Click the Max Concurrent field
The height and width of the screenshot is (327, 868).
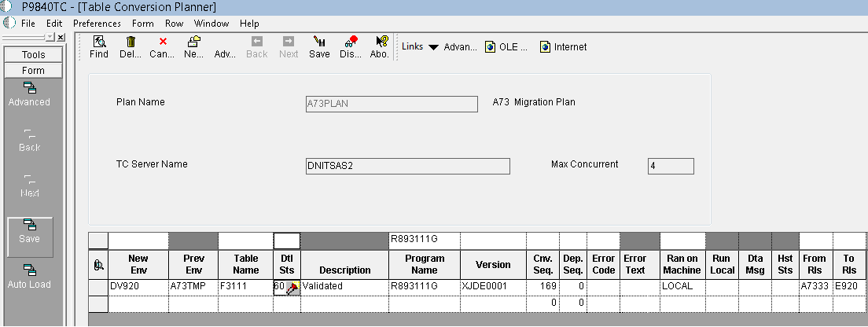(x=671, y=165)
